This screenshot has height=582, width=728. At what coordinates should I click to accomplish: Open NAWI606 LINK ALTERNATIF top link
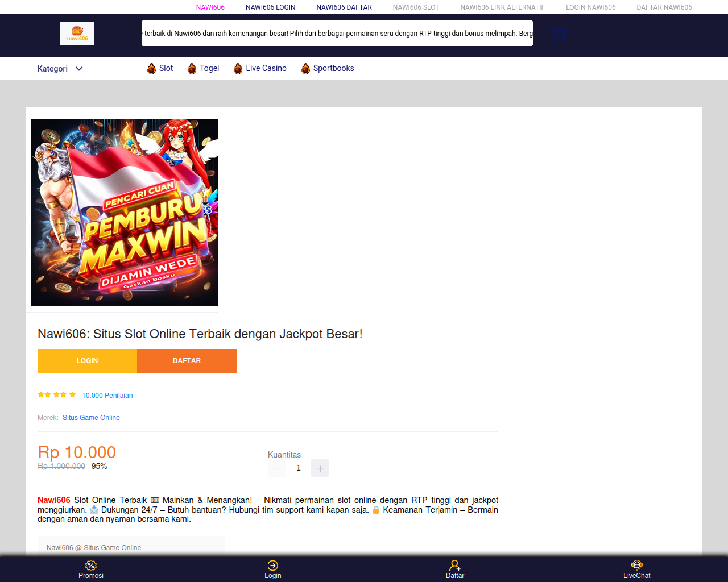(x=503, y=7)
